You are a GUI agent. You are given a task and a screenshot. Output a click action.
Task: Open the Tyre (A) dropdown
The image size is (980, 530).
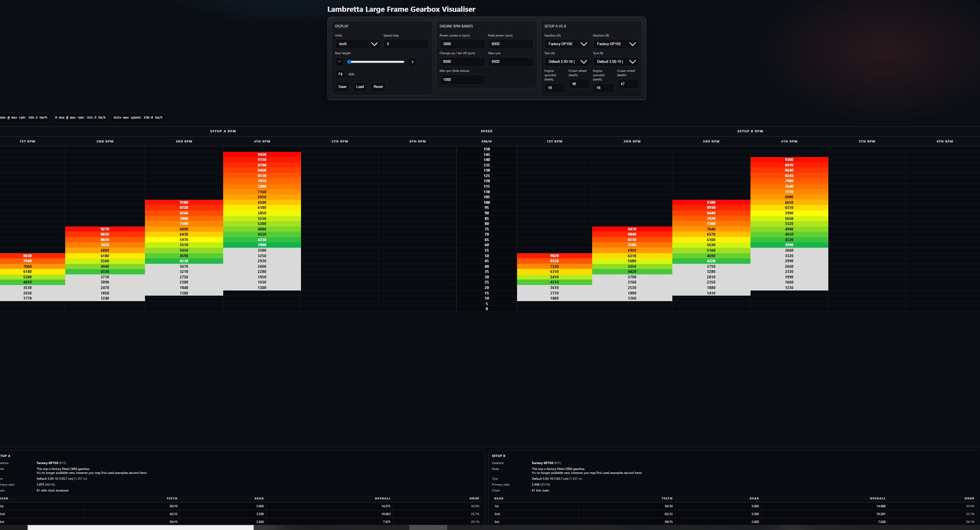567,62
